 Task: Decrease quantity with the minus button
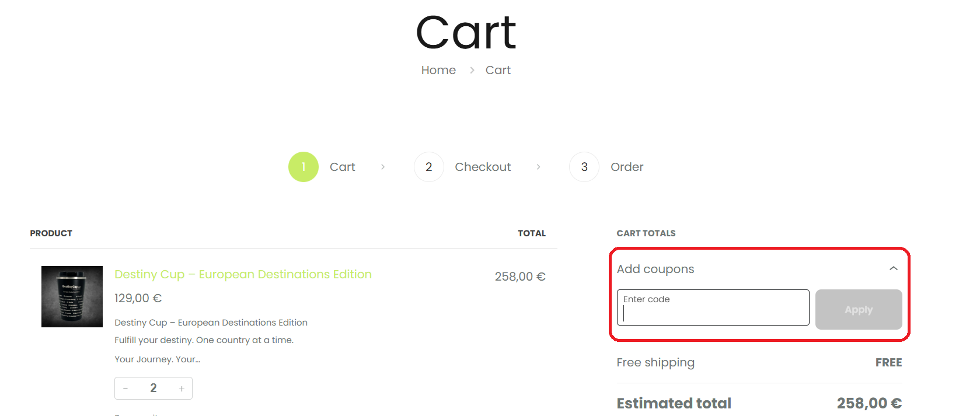[125, 389]
